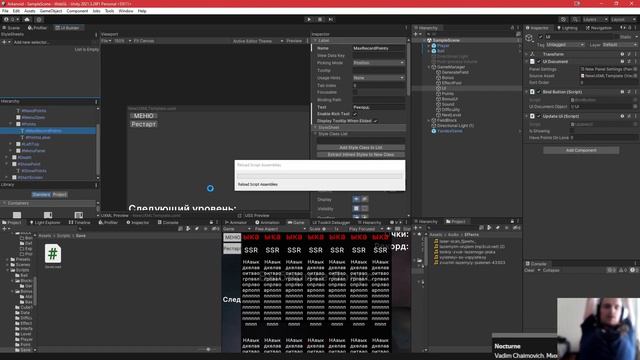
Task: Toggle the Is Showing checkbox
Action: click(573, 131)
